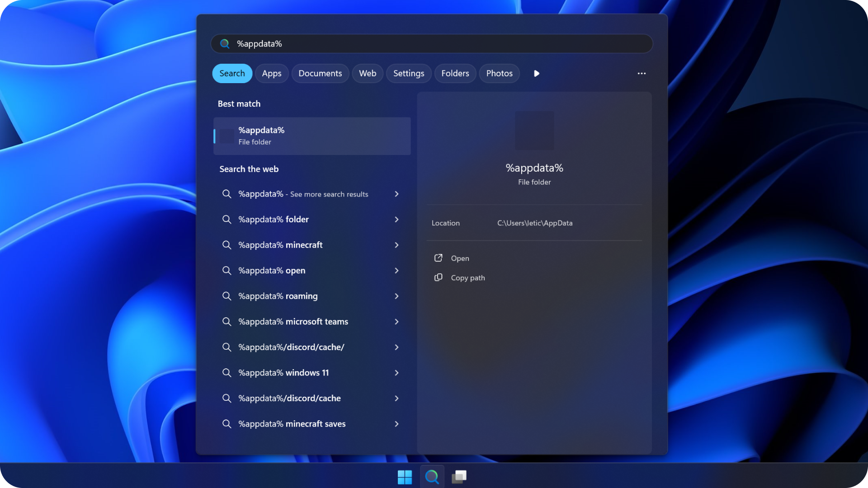Click '%appdata% - See more search results'
Image resolution: width=868 pixels, height=488 pixels.
click(303, 194)
